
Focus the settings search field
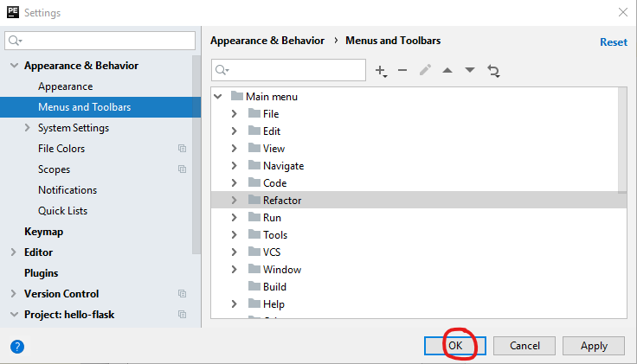pyautogui.click(x=100, y=41)
